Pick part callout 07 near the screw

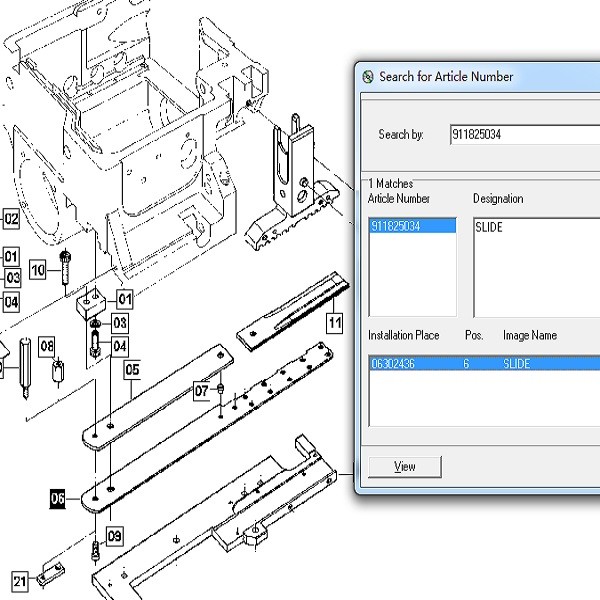click(x=203, y=389)
